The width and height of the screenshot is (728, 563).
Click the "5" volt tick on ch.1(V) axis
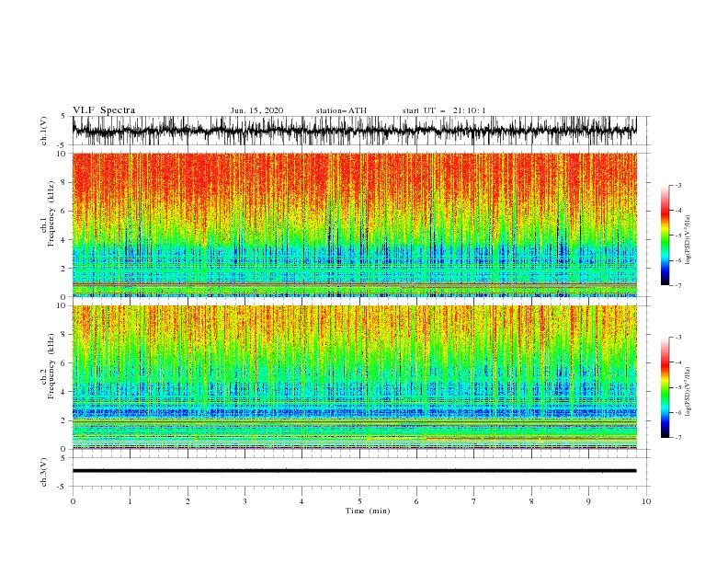tap(63, 116)
